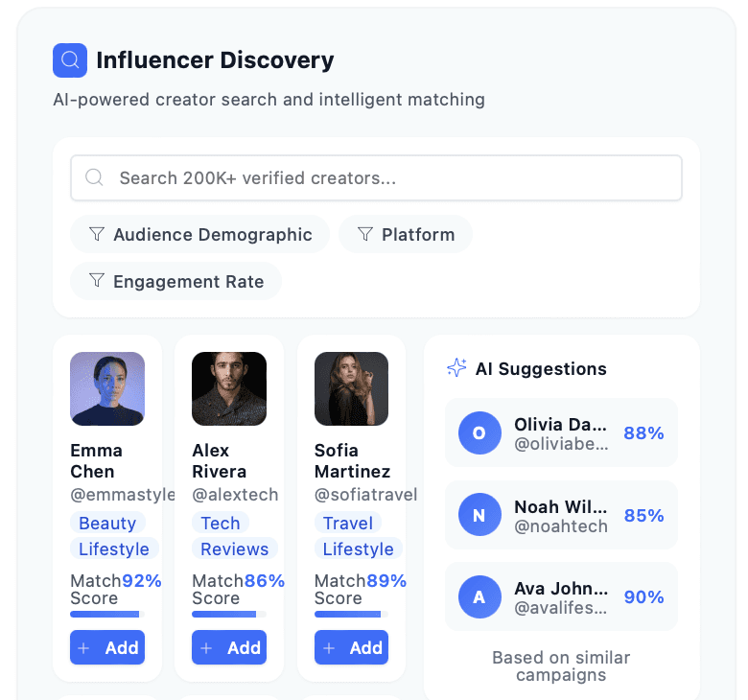748x700 pixels.
Task: Click the magnifier icon in search field
Action: tap(94, 177)
